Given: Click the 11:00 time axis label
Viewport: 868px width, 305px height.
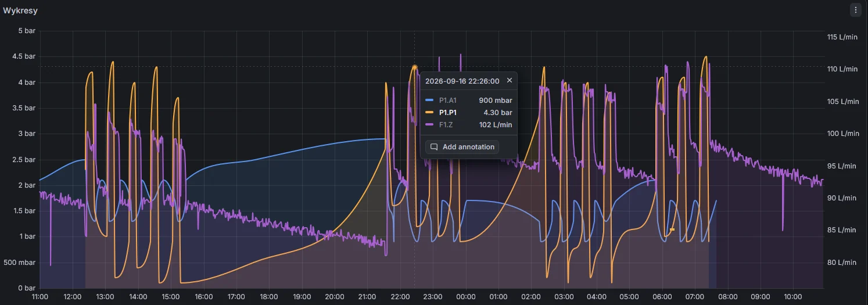Looking at the screenshot, I should (x=40, y=296).
